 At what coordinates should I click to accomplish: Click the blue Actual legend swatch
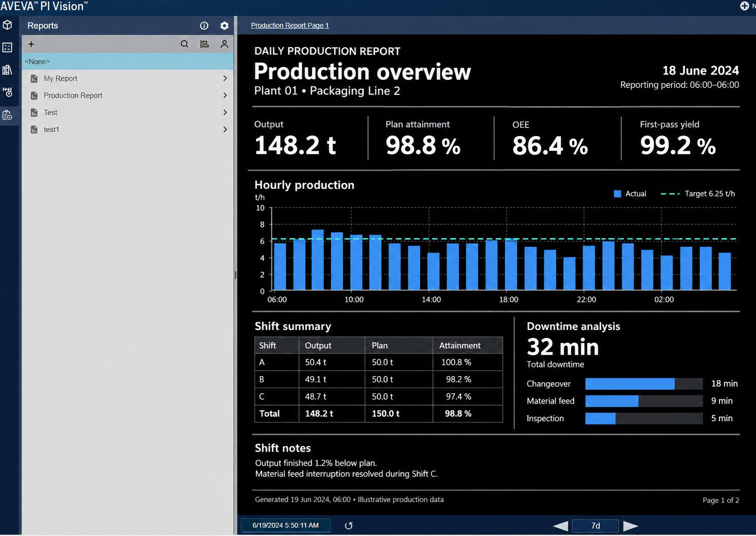(x=617, y=194)
